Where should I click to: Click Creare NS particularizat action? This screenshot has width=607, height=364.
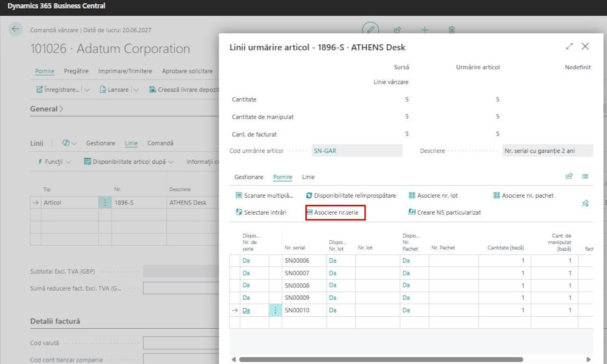(x=445, y=212)
